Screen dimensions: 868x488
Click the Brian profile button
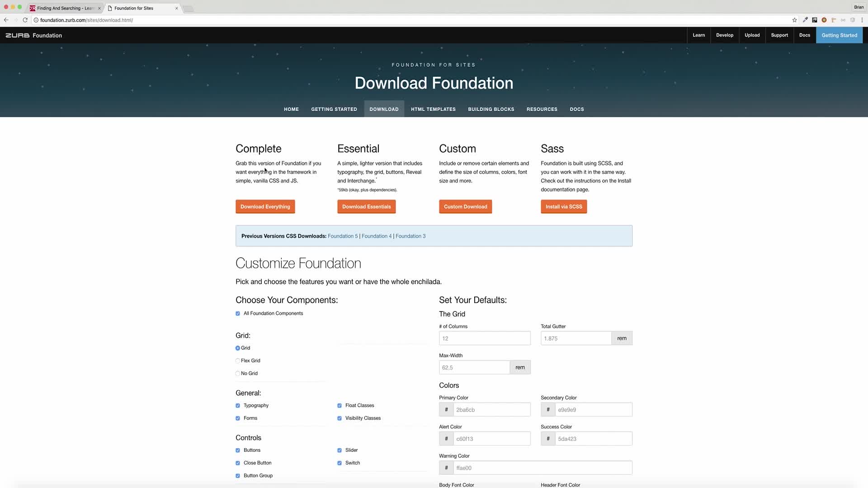[x=859, y=7]
